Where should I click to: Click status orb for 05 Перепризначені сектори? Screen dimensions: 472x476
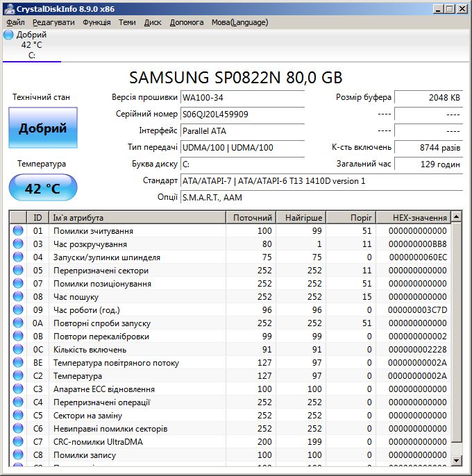(x=18, y=270)
